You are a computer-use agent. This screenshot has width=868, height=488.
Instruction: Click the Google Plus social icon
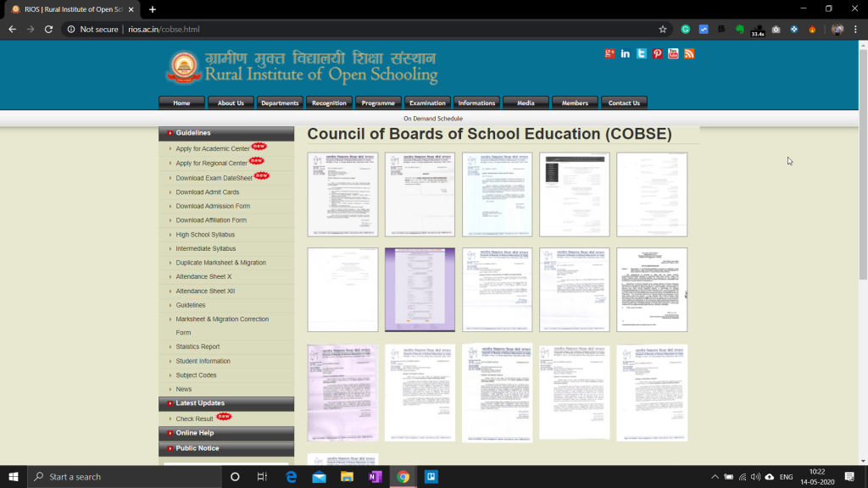click(609, 53)
